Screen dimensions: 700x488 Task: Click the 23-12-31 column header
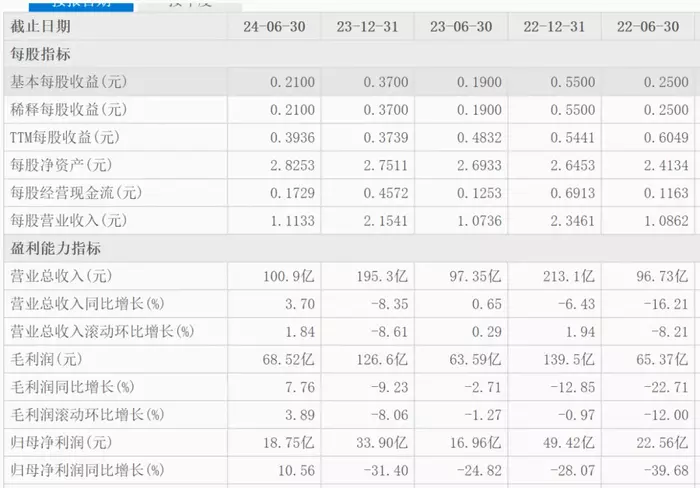coord(367,26)
